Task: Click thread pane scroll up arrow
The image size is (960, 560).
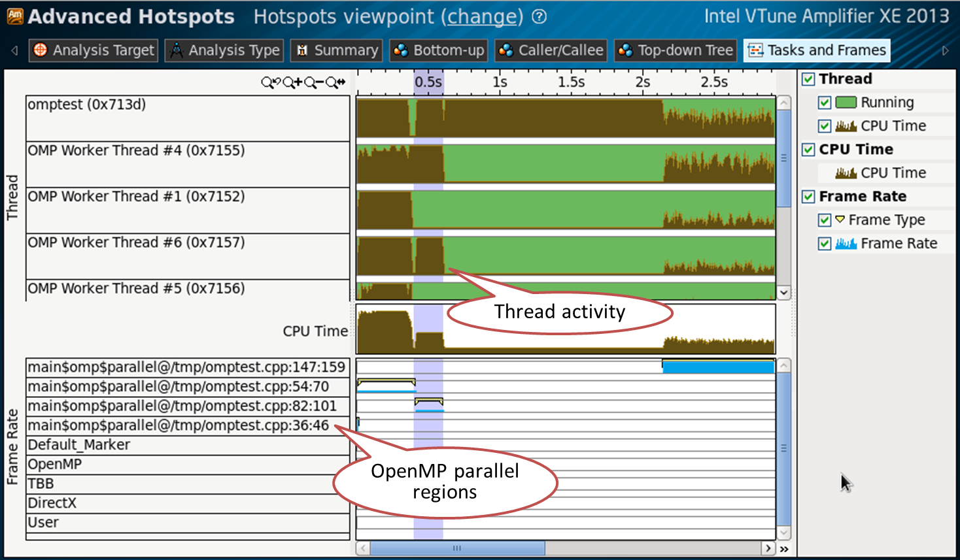Action: point(784,103)
